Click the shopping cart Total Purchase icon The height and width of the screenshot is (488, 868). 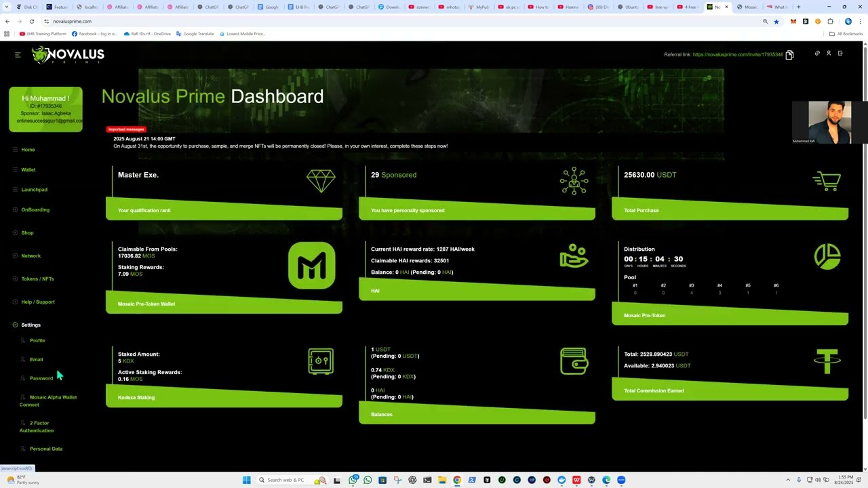pyautogui.click(x=827, y=181)
